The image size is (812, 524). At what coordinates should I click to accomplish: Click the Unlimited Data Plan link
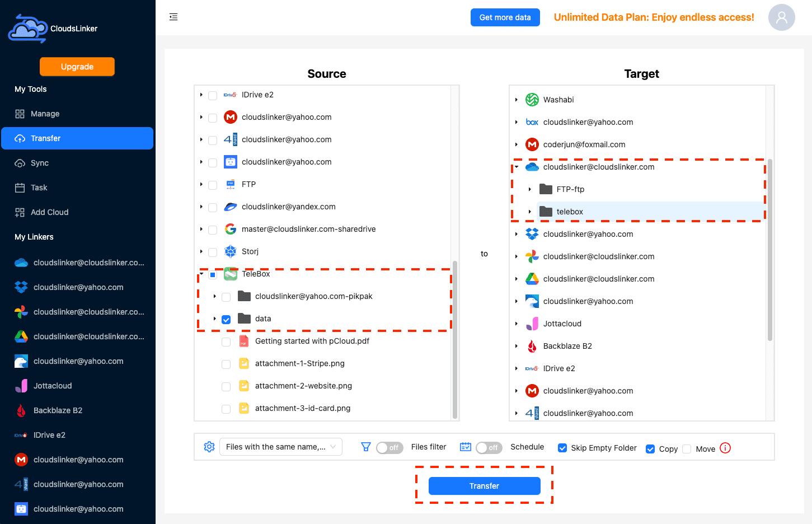pos(654,17)
